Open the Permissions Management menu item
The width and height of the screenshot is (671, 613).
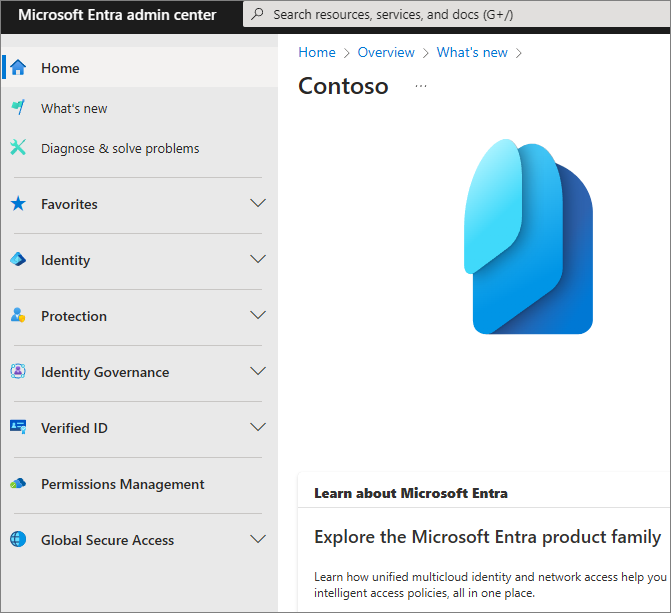(140, 484)
